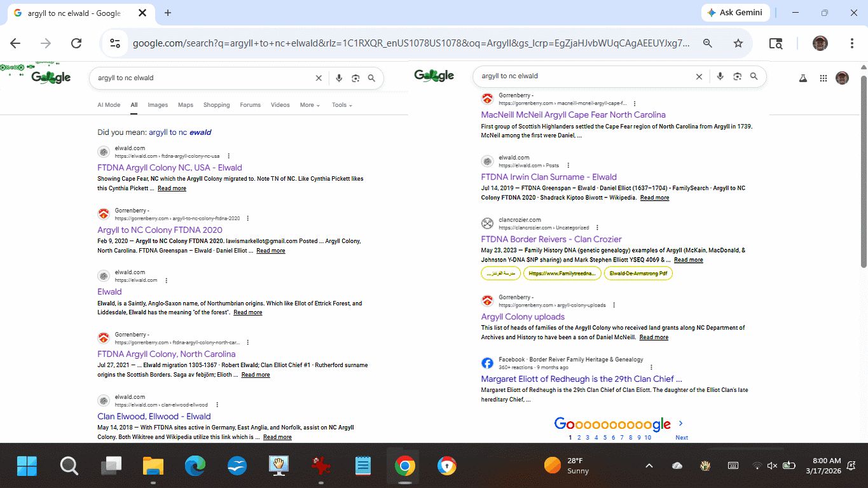Open Search Labs flask icon
The height and width of the screenshot is (488, 868).
click(x=803, y=78)
